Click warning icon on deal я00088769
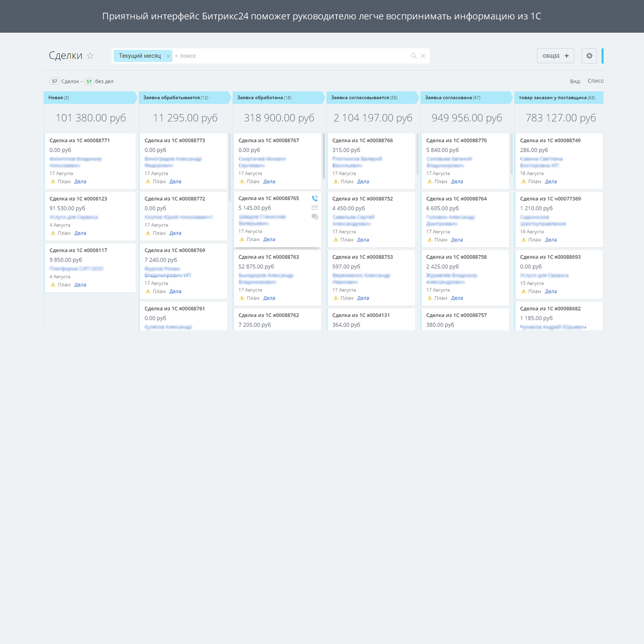Viewport: 644px width, 644px height. (148, 292)
